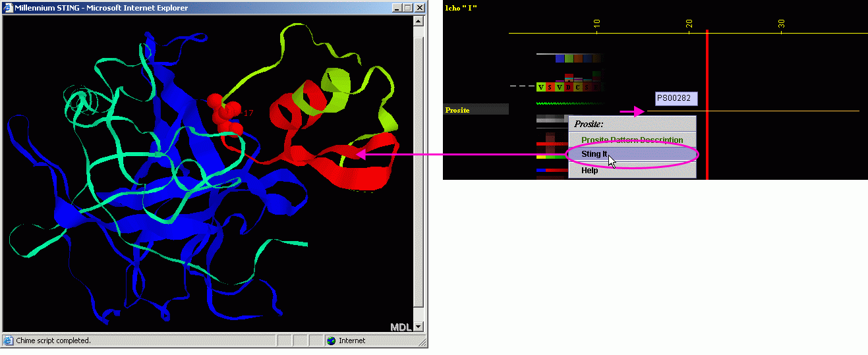The width and height of the screenshot is (868, 355).
Task: Click the vertical scrollbar thumb
Action: [419, 171]
